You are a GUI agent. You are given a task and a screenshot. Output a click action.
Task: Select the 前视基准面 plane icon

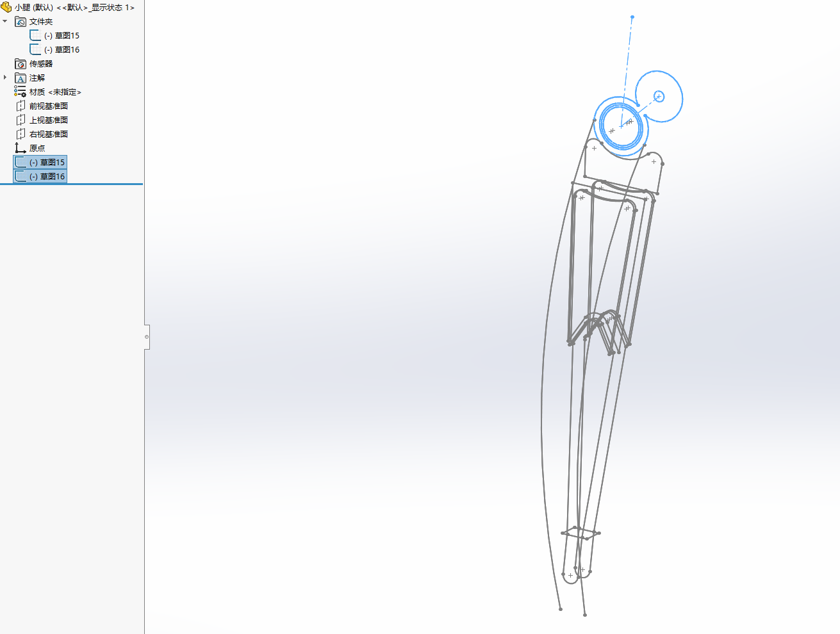(x=21, y=106)
